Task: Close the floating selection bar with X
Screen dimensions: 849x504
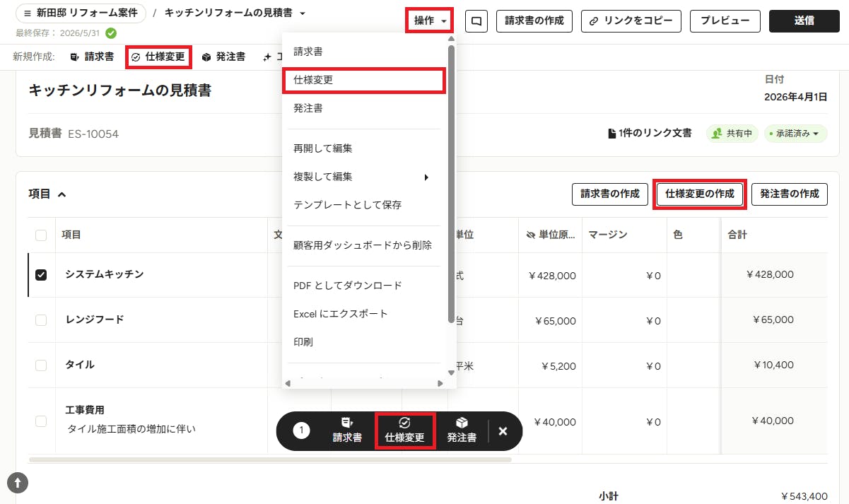Action: pos(503,431)
